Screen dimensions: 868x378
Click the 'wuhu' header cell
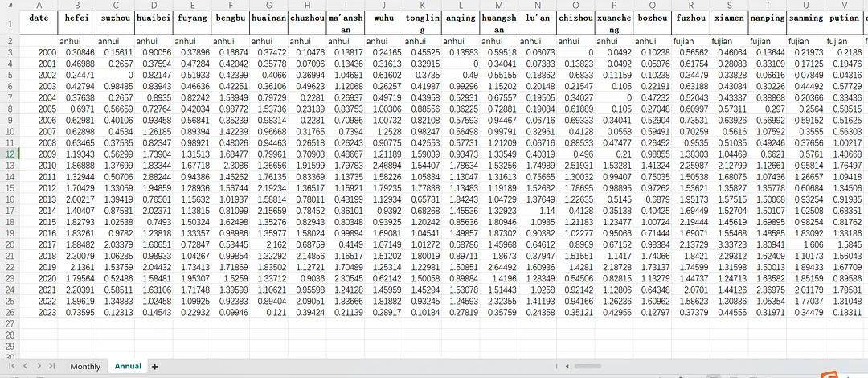384,24
